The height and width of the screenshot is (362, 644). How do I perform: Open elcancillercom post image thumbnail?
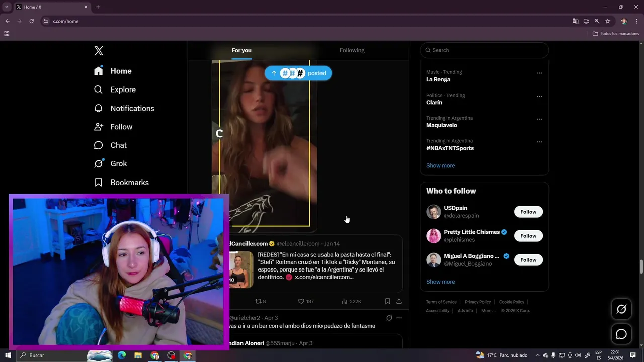[242, 269]
